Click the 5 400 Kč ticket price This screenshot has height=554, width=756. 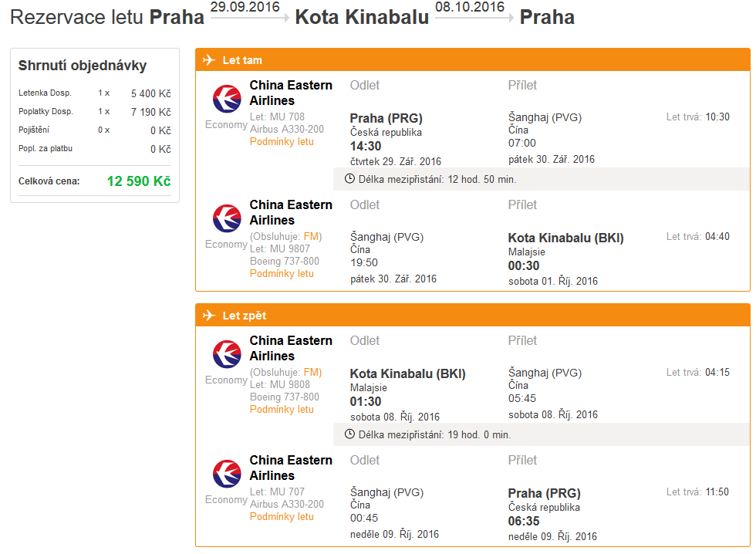coord(151,93)
